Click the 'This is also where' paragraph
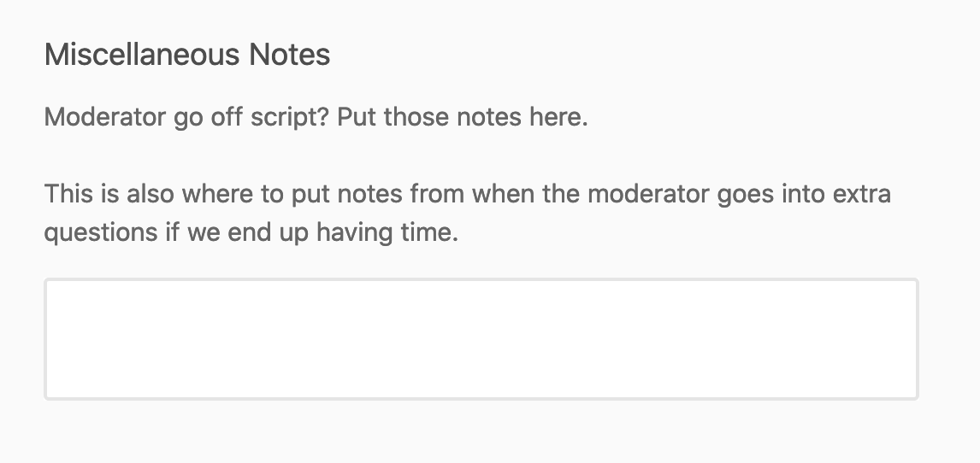This screenshot has height=463, width=980. [x=467, y=194]
